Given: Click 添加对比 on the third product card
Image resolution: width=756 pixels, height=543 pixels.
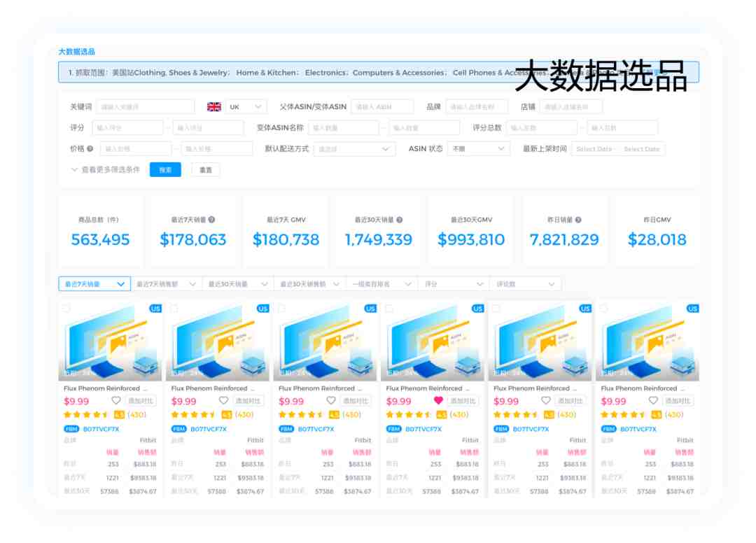Looking at the screenshot, I should point(356,400).
